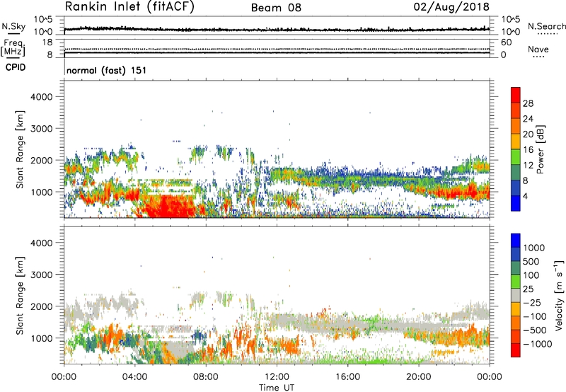Screen dimensions: 566x392
Task: Click the 60 tick on the Nave axis
Action: coord(507,42)
